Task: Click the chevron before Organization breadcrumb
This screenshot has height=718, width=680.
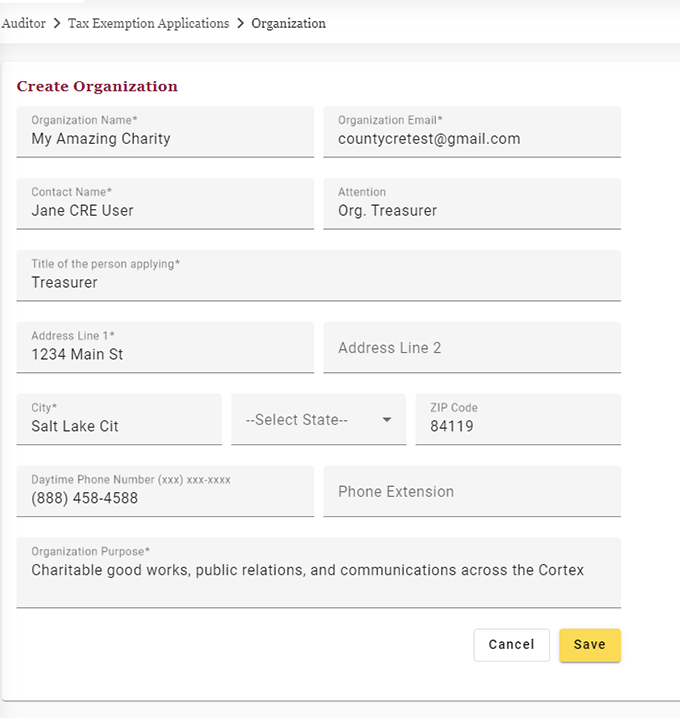Action: [x=240, y=23]
